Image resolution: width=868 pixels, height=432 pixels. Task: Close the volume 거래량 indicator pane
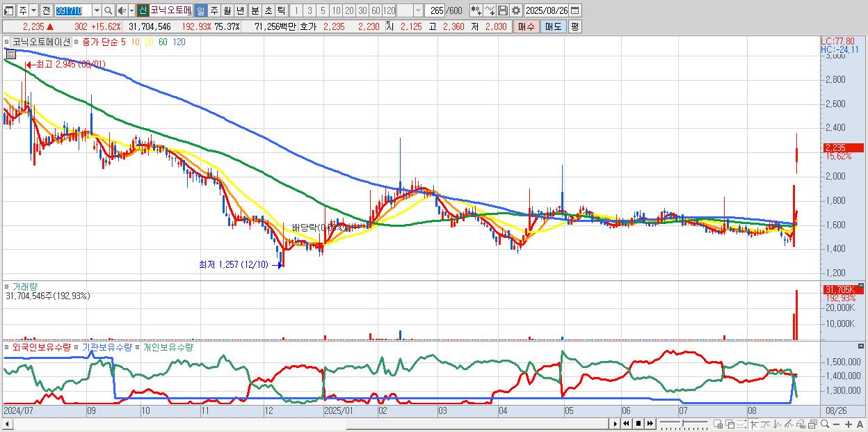(860, 285)
